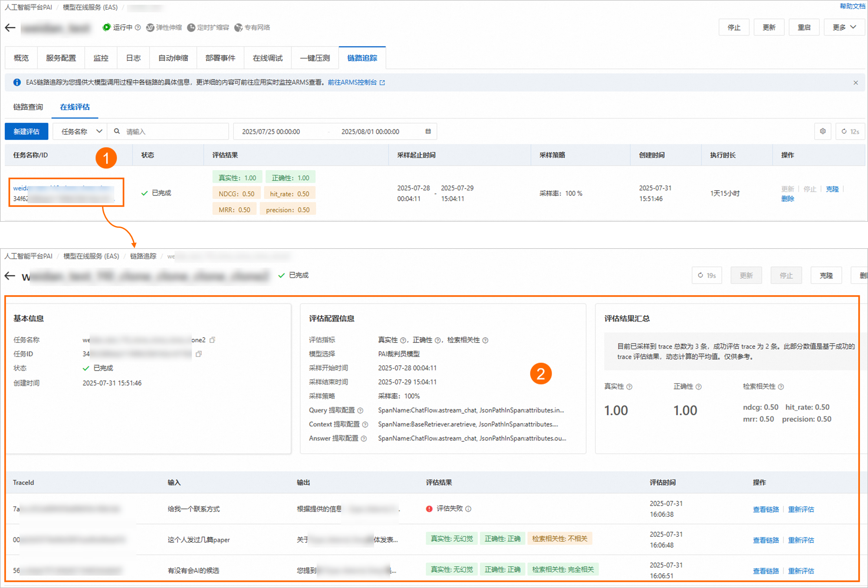The width and height of the screenshot is (868, 588).
Task: Click the help icon next to 正确性 in results summary
Action: [x=698, y=387]
